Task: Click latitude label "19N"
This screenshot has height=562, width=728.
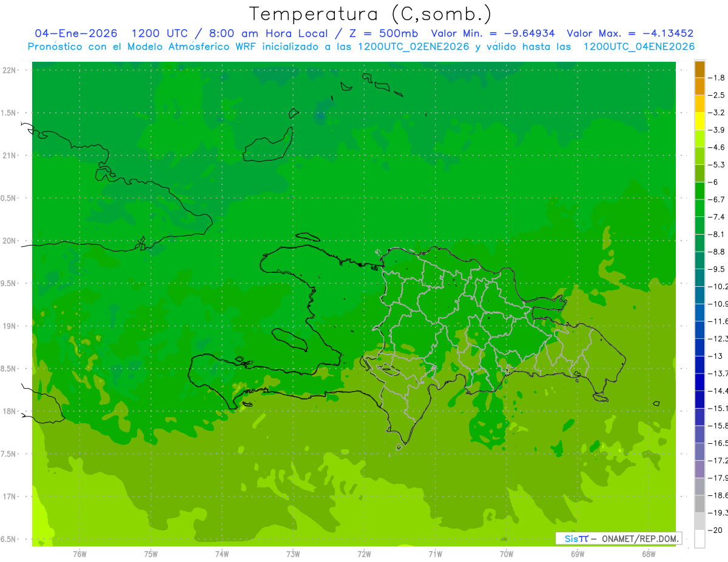Action: pos(9,326)
